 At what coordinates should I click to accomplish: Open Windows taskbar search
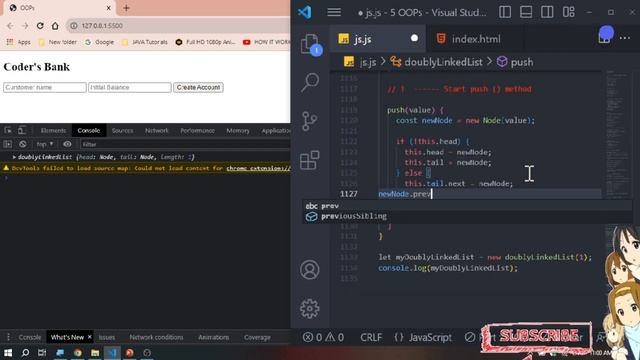coord(25,353)
